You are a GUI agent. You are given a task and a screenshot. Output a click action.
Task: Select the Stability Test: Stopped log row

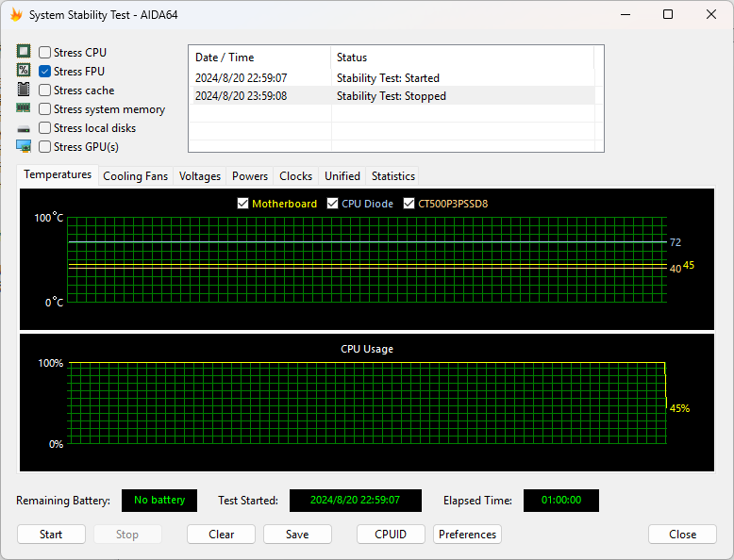pyautogui.click(x=392, y=96)
